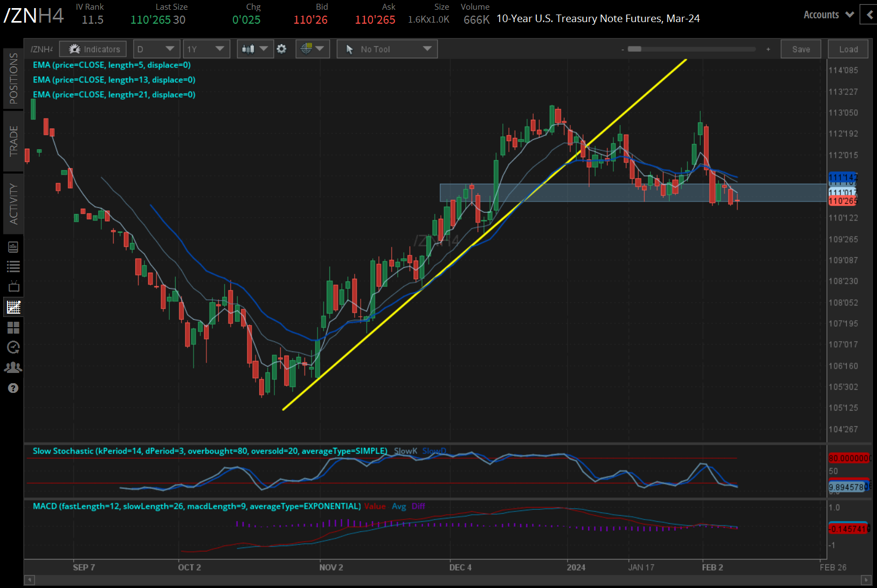
Task: Open the Indicators editor
Action: [92, 49]
